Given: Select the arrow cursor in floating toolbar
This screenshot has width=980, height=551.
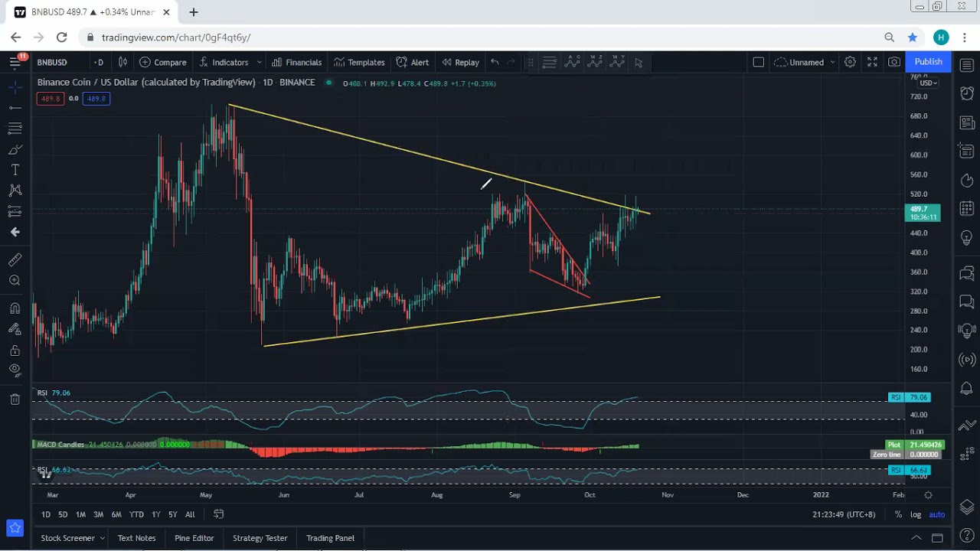Looking at the screenshot, I should point(639,62).
